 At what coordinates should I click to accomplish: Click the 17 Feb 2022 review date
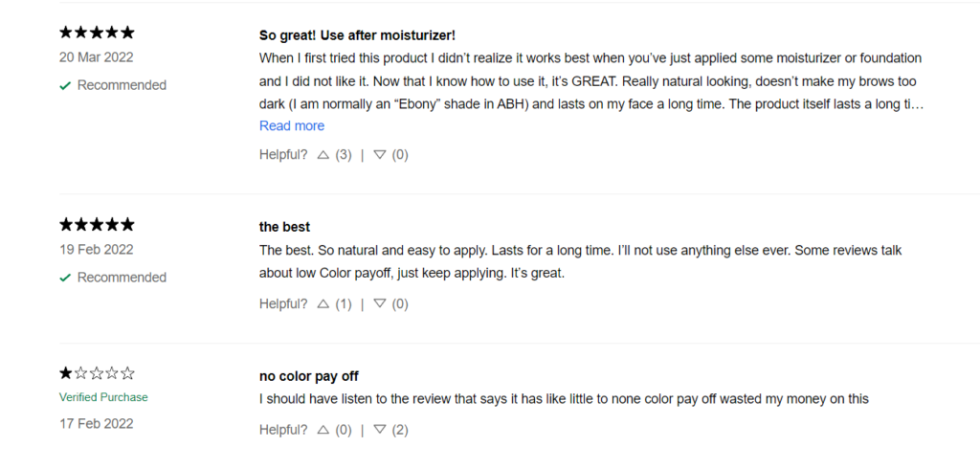click(97, 424)
